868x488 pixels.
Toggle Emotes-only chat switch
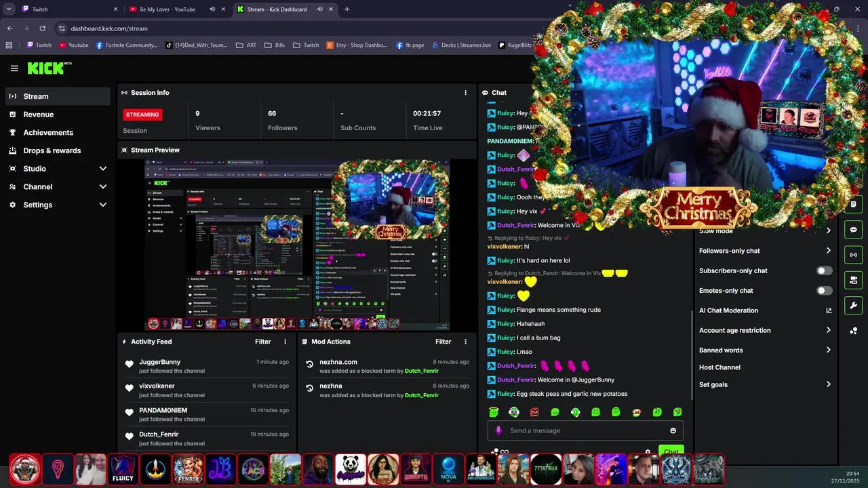[x=824, y=291]
